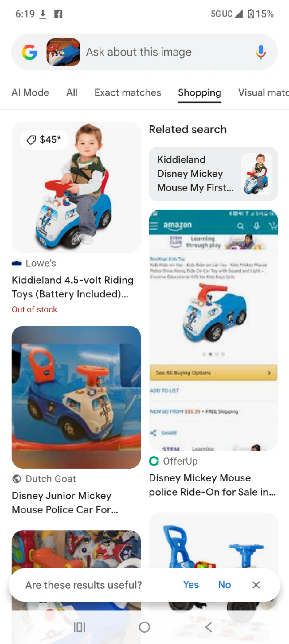Answer No to results useful prompt
289x644 pixels.
tap(225, 585)
